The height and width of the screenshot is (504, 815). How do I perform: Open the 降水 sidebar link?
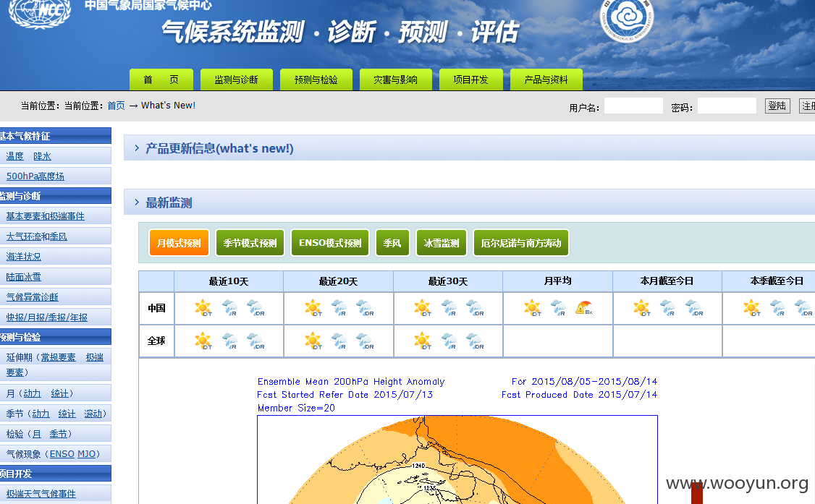pyautogui.click(x=43, y=156)
